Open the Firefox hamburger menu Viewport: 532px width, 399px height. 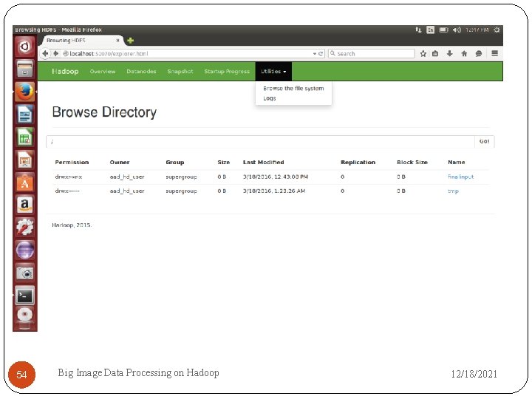point(494,53)
